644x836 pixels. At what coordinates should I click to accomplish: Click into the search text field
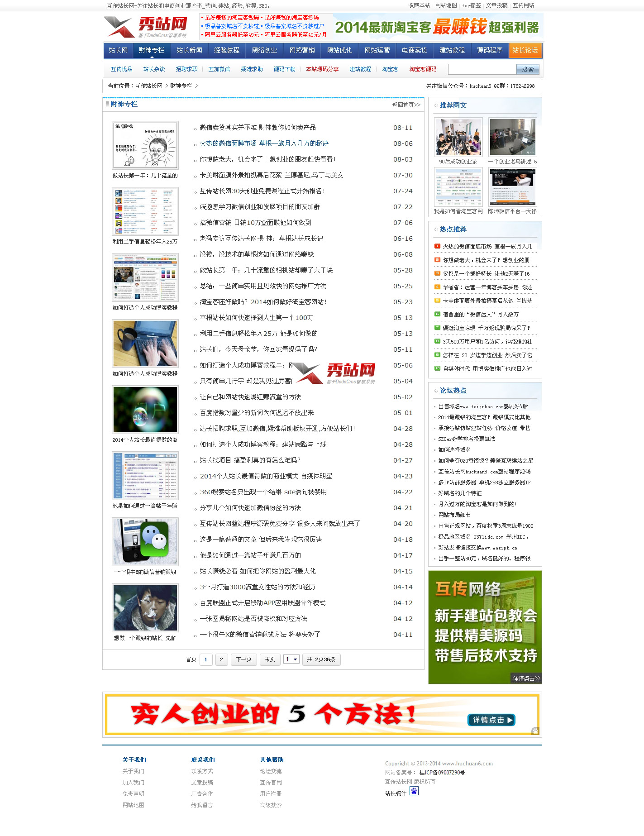482,69
